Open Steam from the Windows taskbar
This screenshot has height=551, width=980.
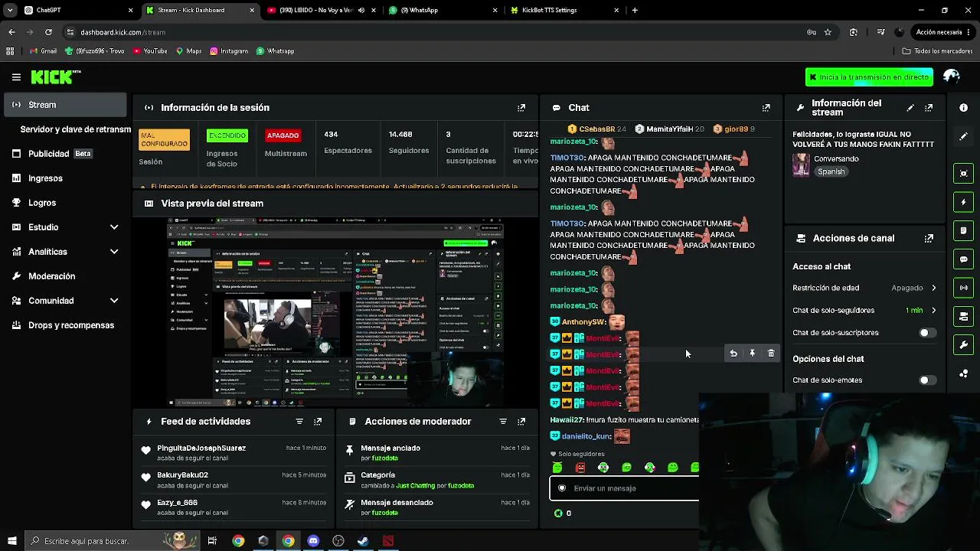coord(363,541)
